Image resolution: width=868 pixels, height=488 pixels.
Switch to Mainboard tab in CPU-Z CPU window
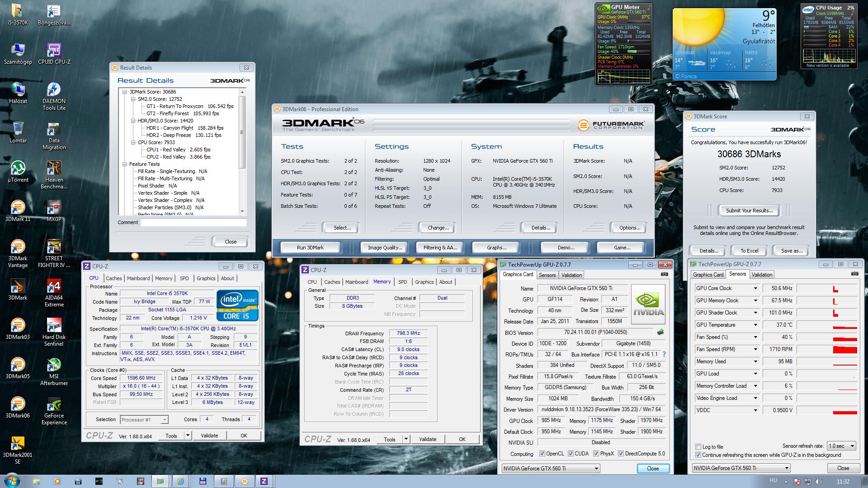[138, 278]
